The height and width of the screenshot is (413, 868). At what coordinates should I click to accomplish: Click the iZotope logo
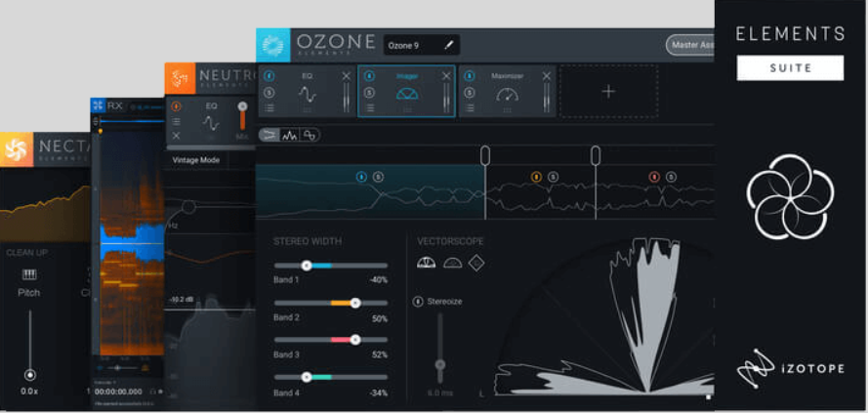click(791, 368)
